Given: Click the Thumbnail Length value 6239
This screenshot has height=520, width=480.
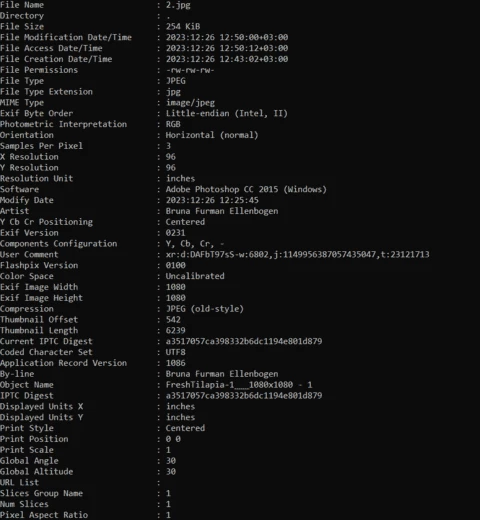Looking at the screenshot, I should pyautogui.click(x=176, y=331).
